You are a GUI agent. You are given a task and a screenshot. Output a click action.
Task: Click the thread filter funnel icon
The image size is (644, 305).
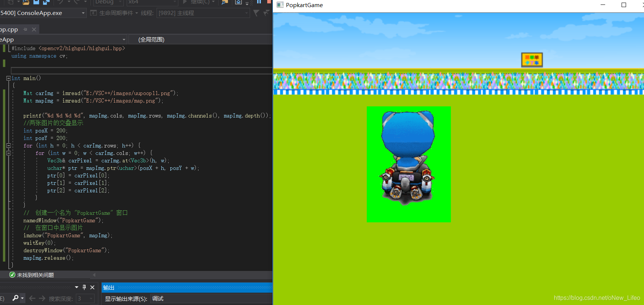[x=256, y=13]
